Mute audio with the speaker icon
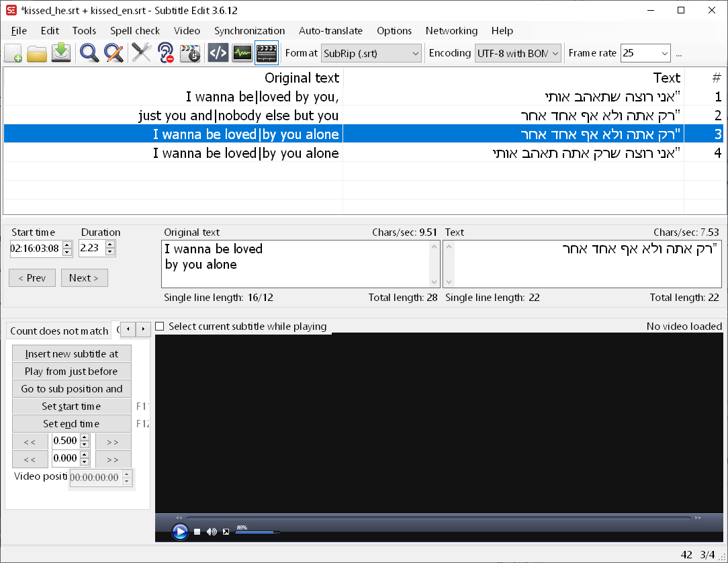This screenshot has width=728, height=563. (212, 531)
